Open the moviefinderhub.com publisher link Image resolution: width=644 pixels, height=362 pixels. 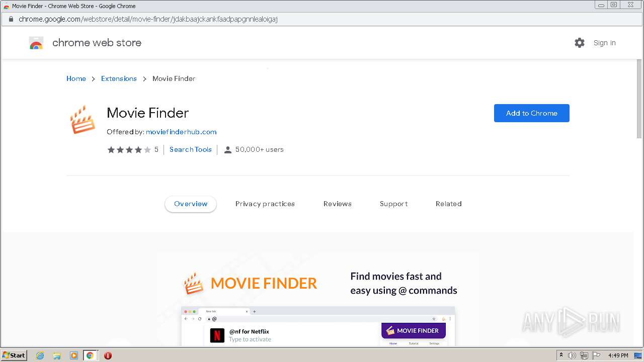pyautogui.click(x=181, y=132)
